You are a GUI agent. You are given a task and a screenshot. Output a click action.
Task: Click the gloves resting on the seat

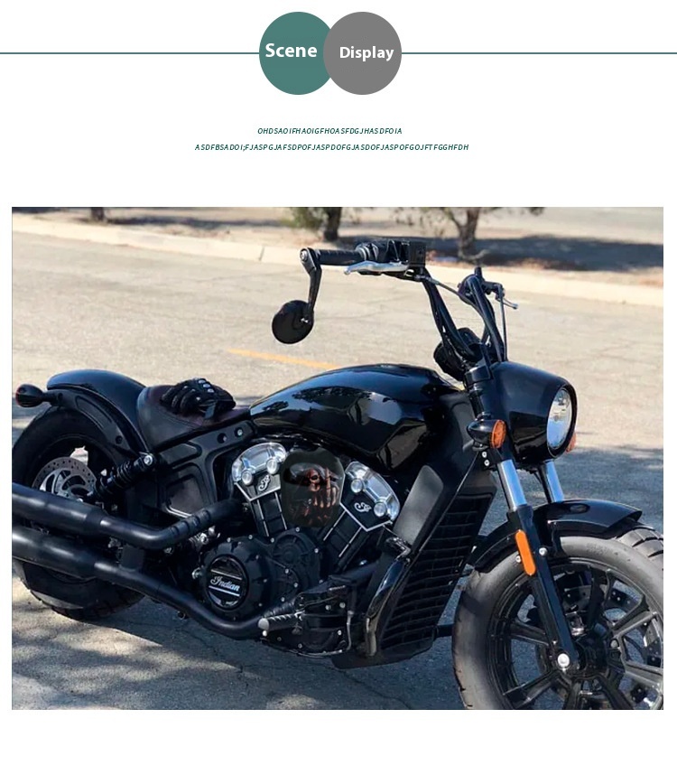pyautogui.click(x=198, y=397)
